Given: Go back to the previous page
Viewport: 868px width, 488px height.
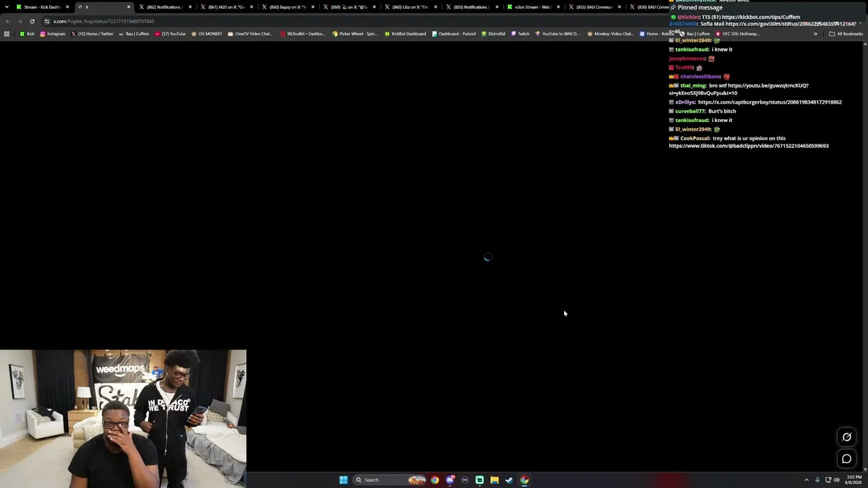Looking at the screenshot, I should (7, 21).
